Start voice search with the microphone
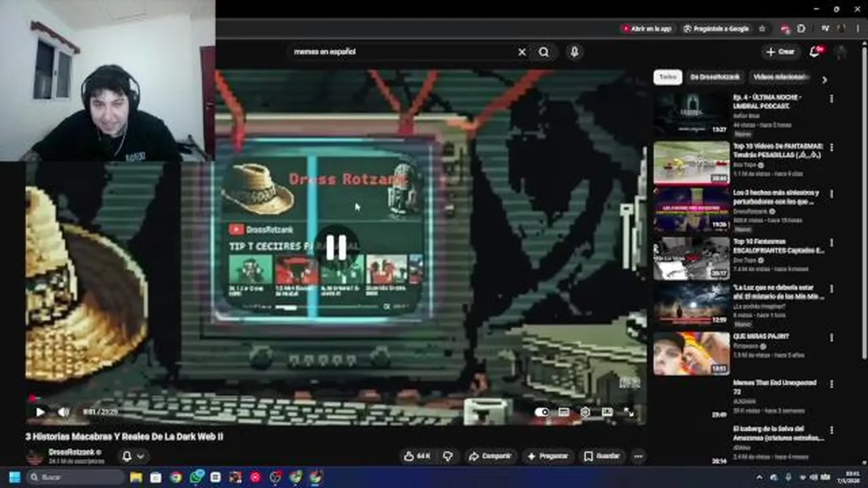The image size is (868, 488). point(574,52)
